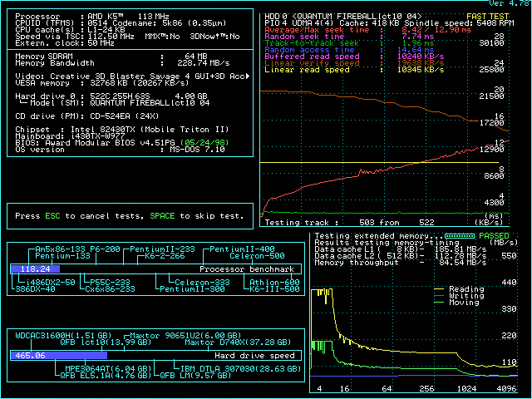
Task: Click the green 'Track-to-track seek' legend entry
Action: coord(312,43)
